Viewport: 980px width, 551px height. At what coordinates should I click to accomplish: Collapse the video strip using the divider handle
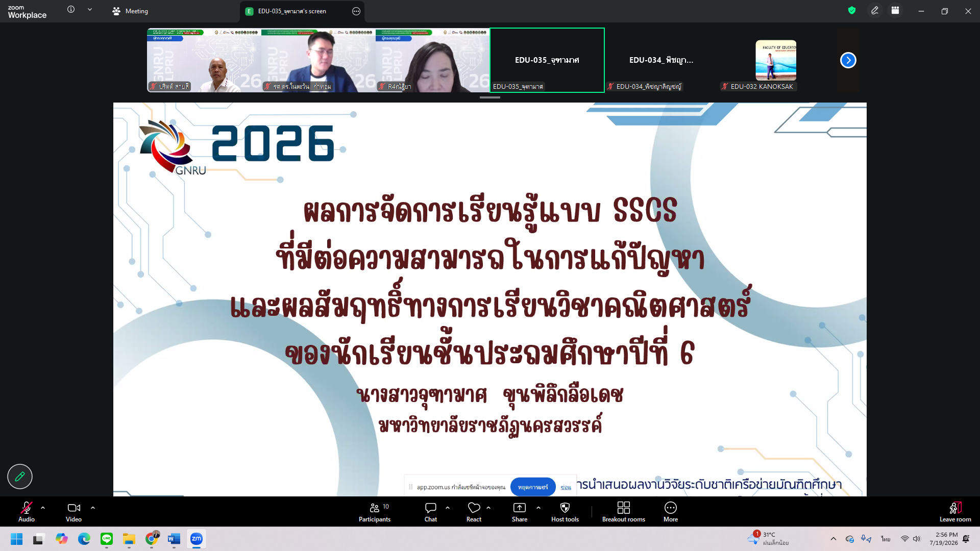coord(490,97)
